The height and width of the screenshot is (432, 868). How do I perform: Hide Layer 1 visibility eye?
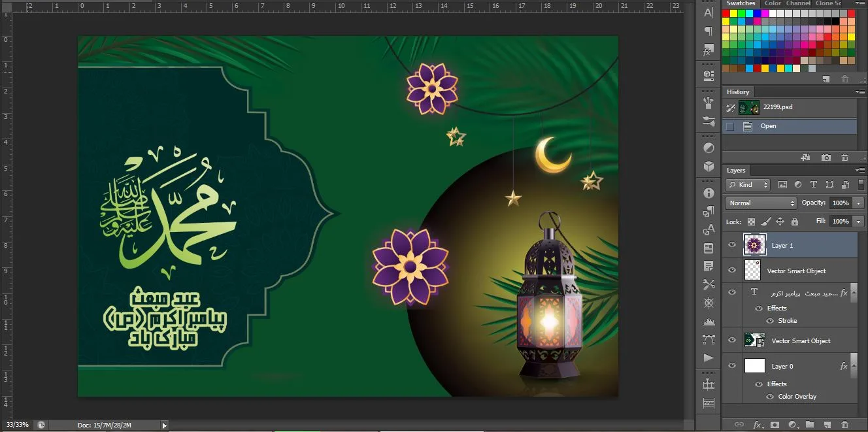(x=732, y=245)
